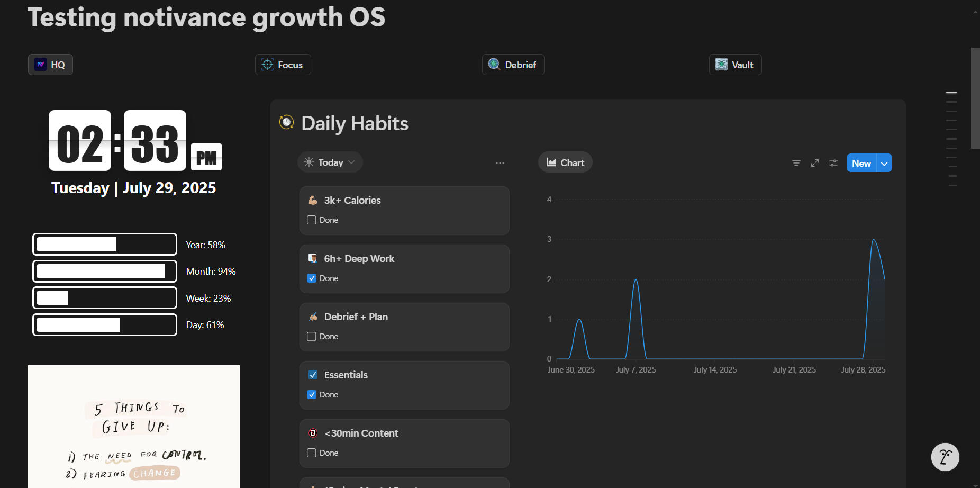This screenshot has width=980, height=488.
Task: Click the Year 58% progress bar
Action: point(105,245)
